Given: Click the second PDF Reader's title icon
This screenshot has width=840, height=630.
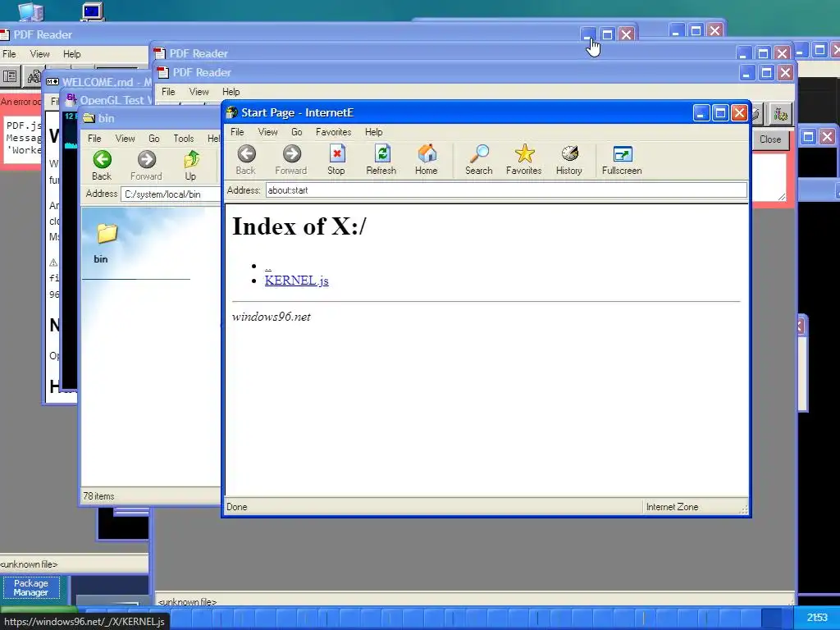Looking at the screenshot, I should [x=159, y=53].
